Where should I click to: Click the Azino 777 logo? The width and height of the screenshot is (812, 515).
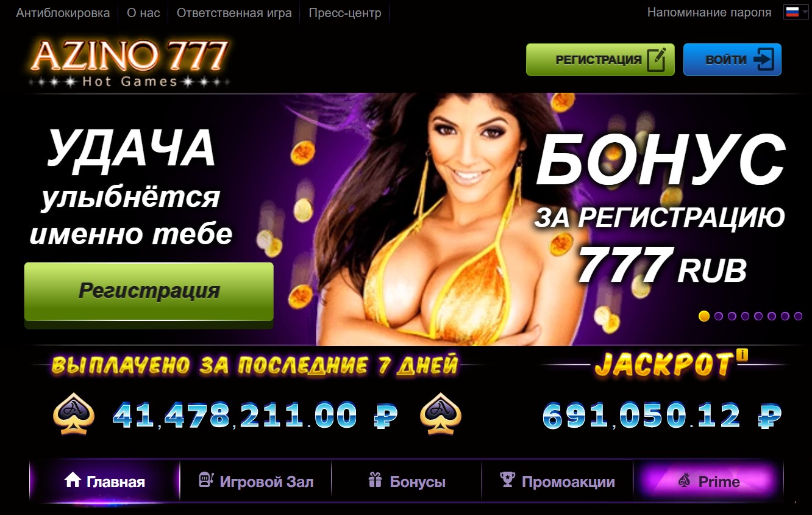coord(129,63)
